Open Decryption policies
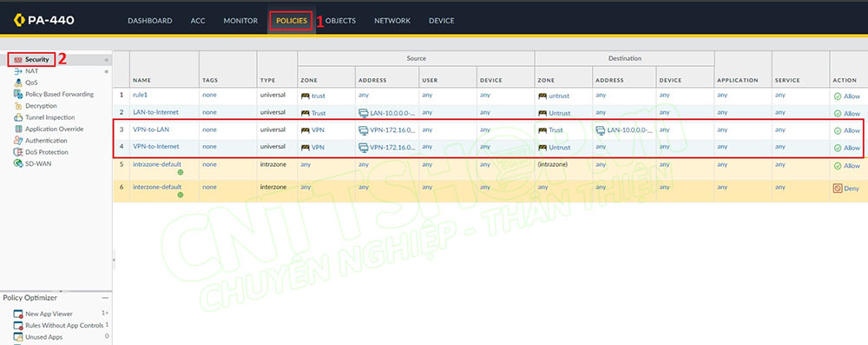Screen dimensions: 868x345 (41, 106)
